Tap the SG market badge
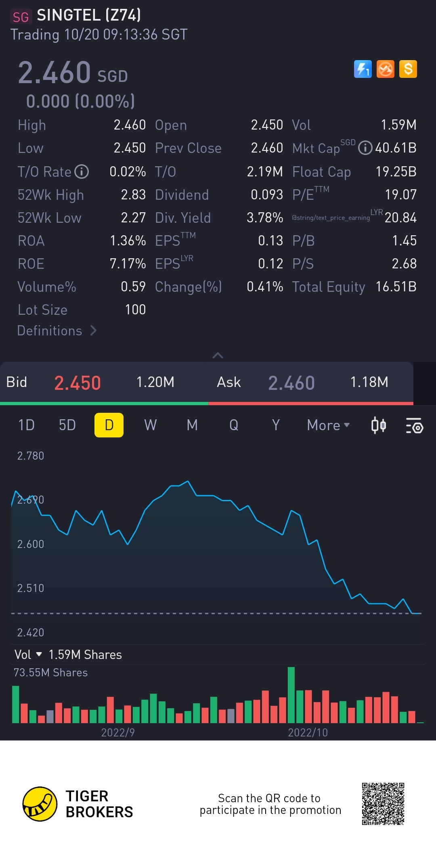Image resolution: width=436 pixels, height=868 pixels. click(x=20, y=17)
